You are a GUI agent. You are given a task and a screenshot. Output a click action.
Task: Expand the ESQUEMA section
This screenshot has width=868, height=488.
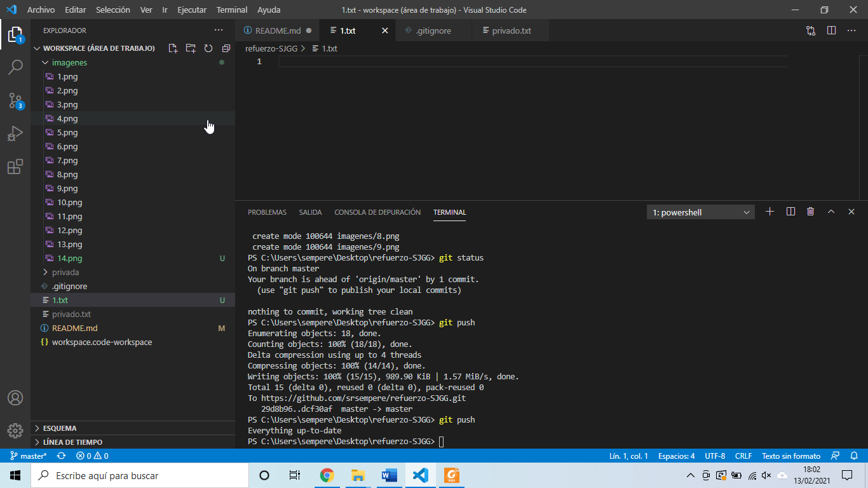pyautogui.click(x=133, y=428)
